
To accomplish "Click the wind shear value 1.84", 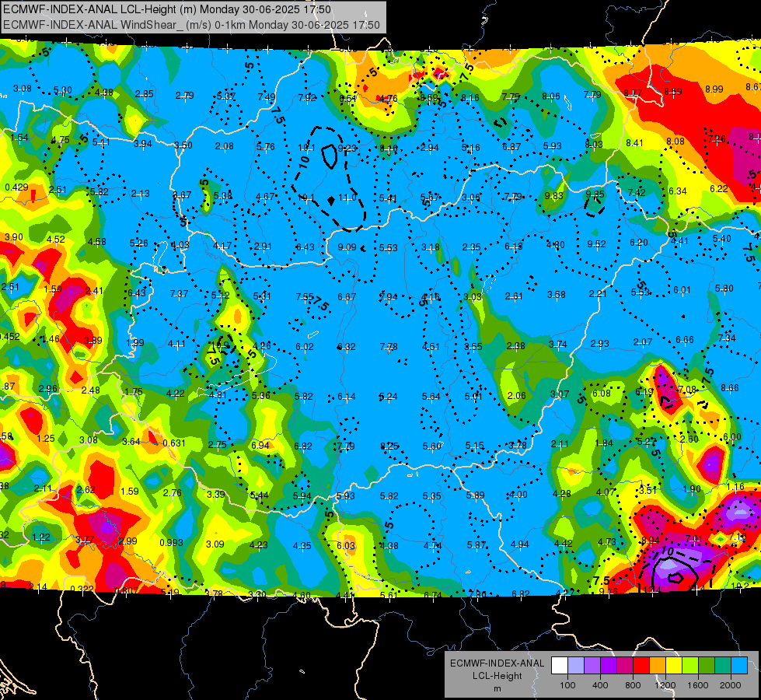I will pyautogui.click(x=604, y=443).
